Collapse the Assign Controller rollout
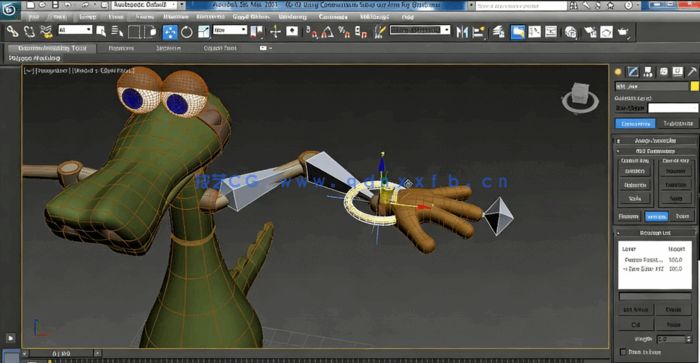Image resolution: width=700 pixels, height=363 pixels. click(655, 141)
